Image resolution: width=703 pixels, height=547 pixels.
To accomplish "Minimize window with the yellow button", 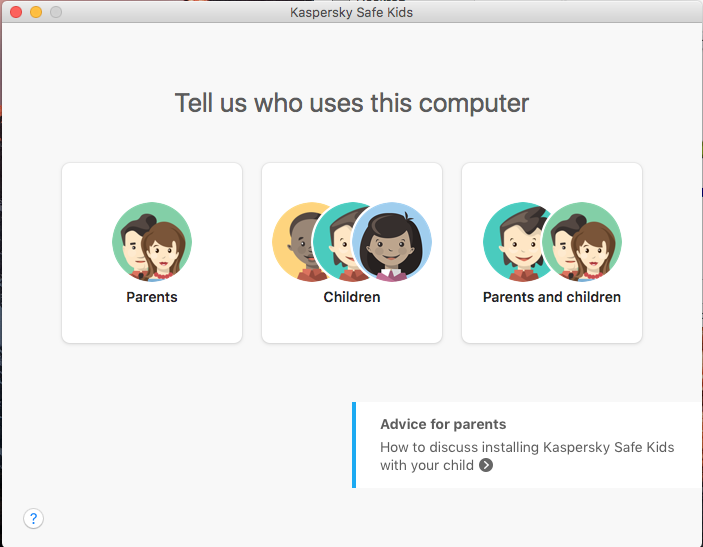I will pyautogui.click(x=36, y=12).
